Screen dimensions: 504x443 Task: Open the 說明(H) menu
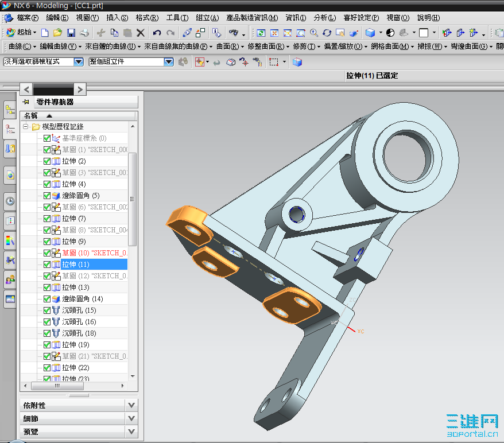tap(428, 18)
